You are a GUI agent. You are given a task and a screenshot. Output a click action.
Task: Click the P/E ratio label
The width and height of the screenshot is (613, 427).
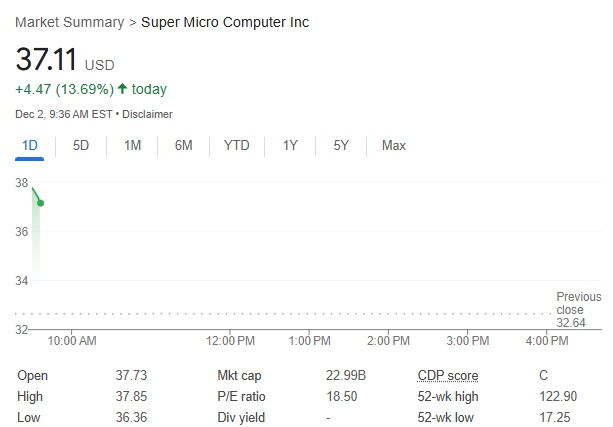(x=241, y=397)
